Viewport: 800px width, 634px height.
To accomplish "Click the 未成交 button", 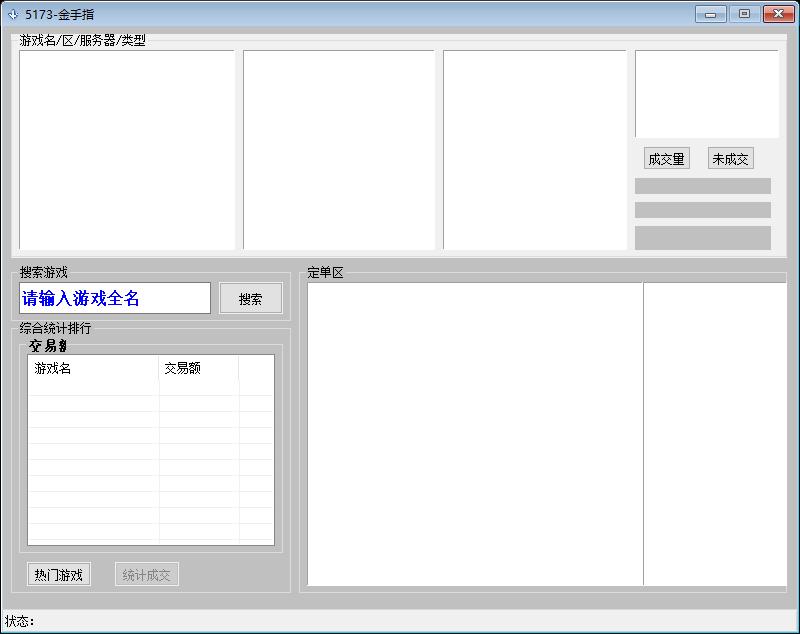I will pos(730,159).
